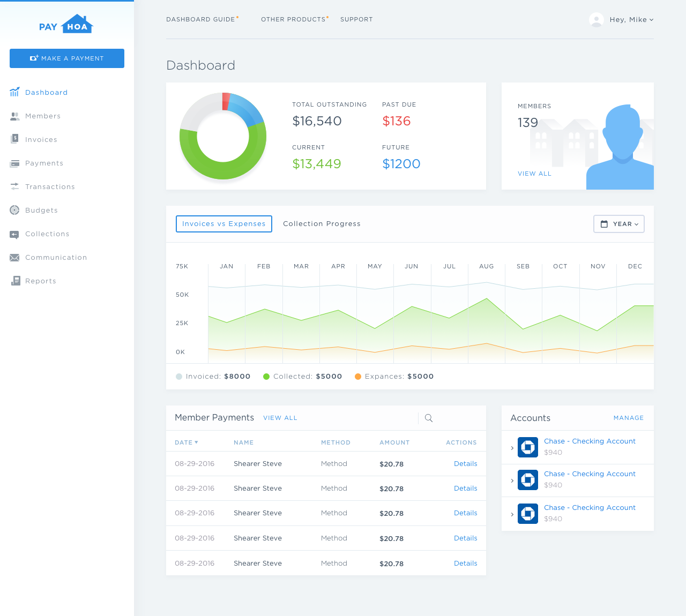Click the Members people icon in sidebar
This screenshot has width=686, height=616.
(x=14, y=116)
